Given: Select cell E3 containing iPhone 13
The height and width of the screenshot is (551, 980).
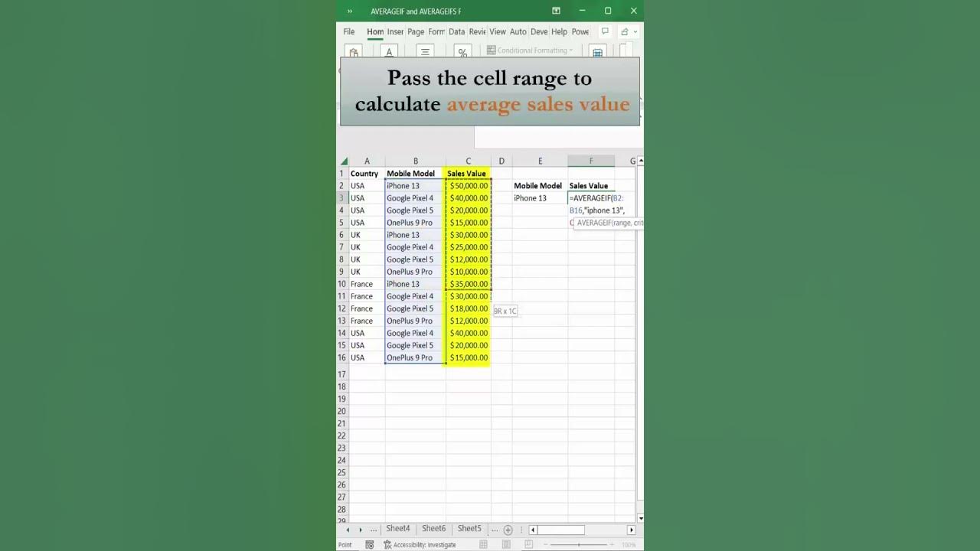Looking at the screenshot, I should (x=540, y=198).
